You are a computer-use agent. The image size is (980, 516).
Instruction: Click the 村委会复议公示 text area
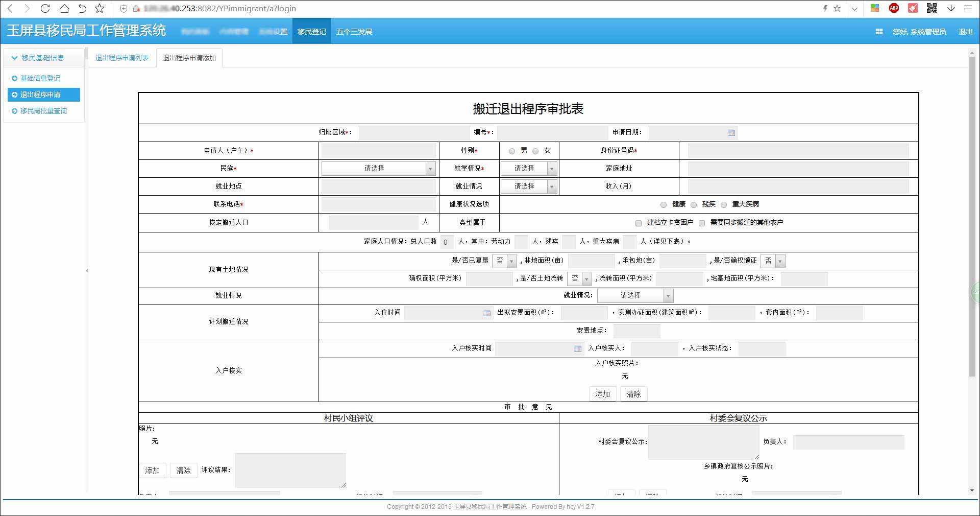[x=704, y=442]
